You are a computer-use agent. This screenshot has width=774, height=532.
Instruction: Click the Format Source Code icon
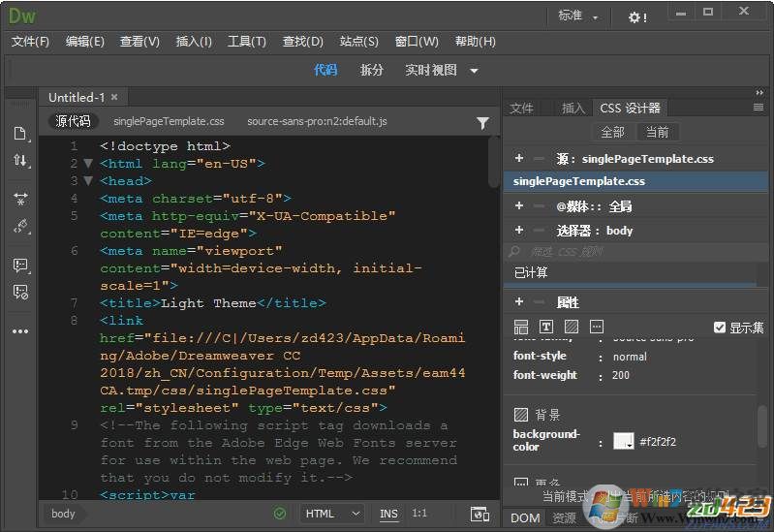pyautogui.click(x=20, y=226)
